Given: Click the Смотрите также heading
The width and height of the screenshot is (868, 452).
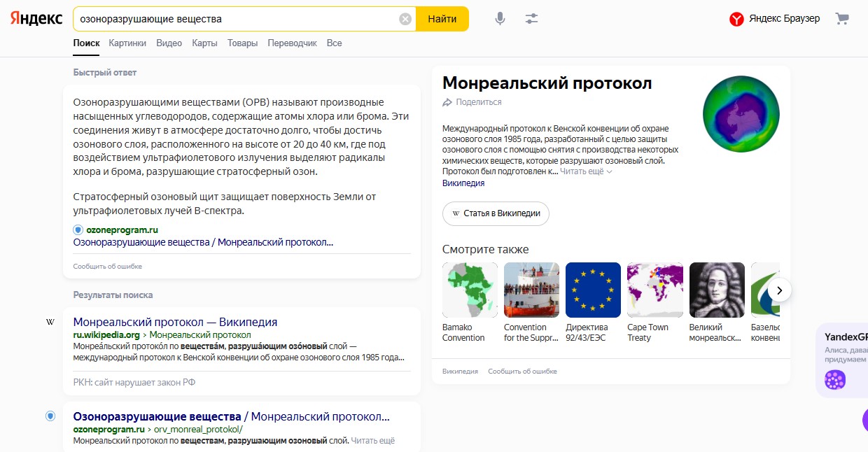Looking at the screenshot, I should coord(486,250).
